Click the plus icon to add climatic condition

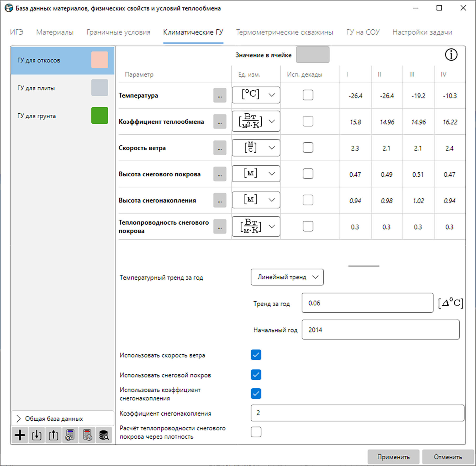click(x=20, y=435)
